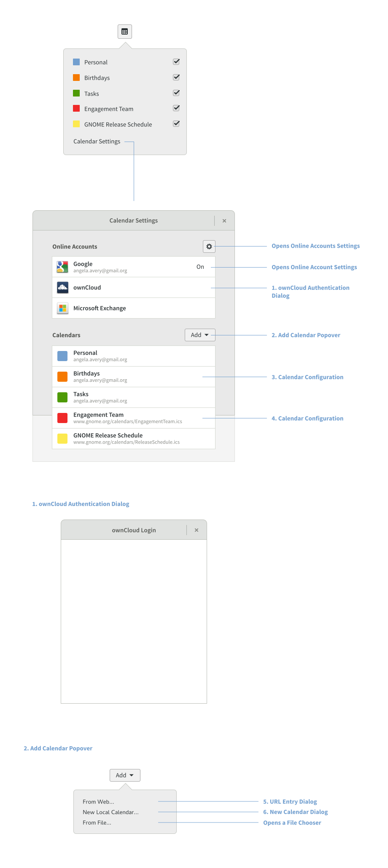Image resolution: width=388 pixels, height=868 pixels.
Task: Open Engagement Team calendar row in settings
Action: point(134,418)
